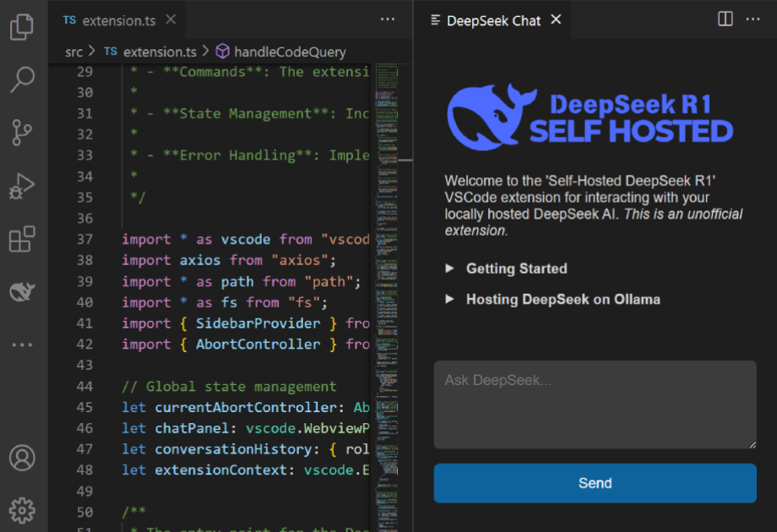Viewport: 777px width, 532px height.
Task: Focus the Ask DeepSeek input field
Action: point(595,404)
